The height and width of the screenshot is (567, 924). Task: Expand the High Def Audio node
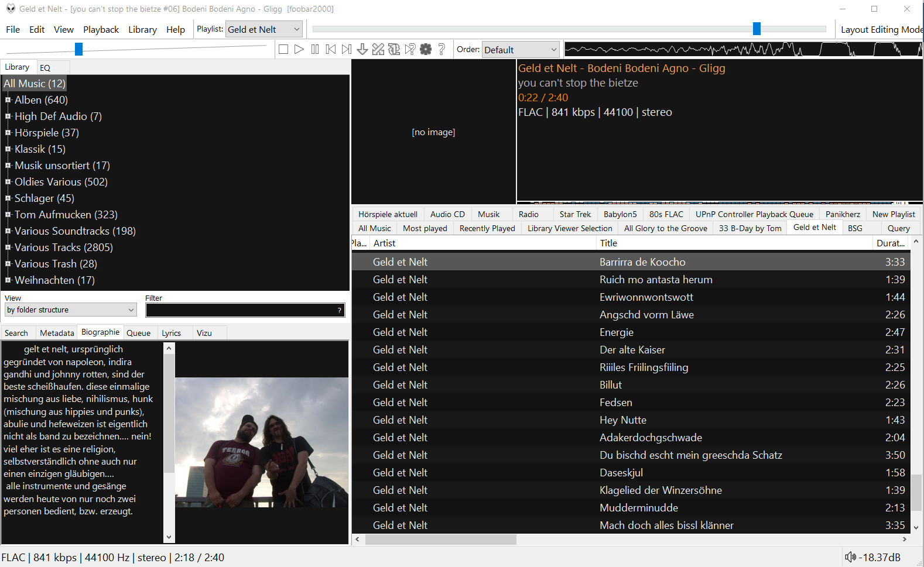tap(8, 116)
